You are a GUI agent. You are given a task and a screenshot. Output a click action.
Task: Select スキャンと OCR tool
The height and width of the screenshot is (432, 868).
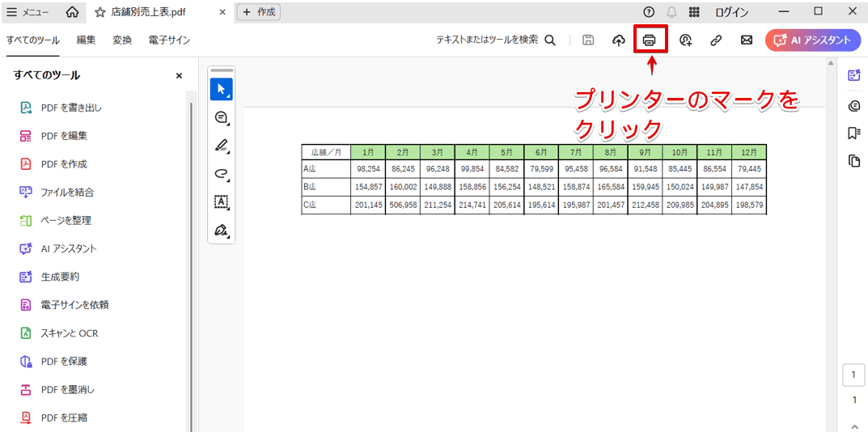click(59, 332)
